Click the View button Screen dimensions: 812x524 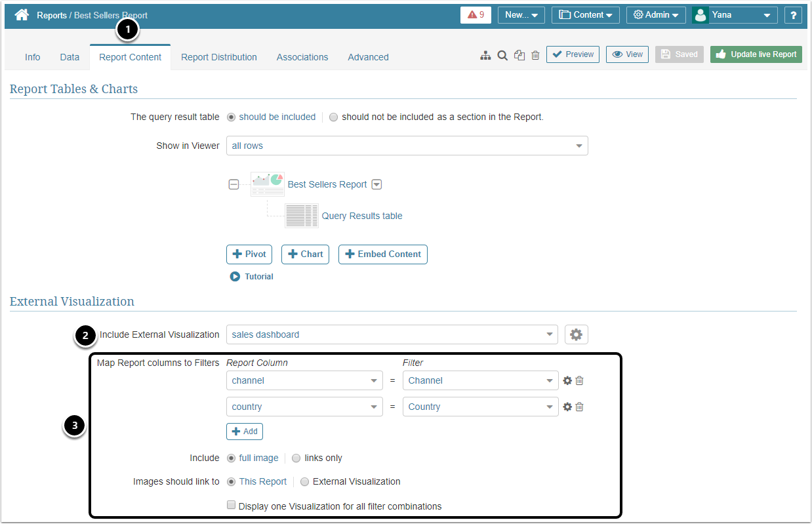pos(627,54)
